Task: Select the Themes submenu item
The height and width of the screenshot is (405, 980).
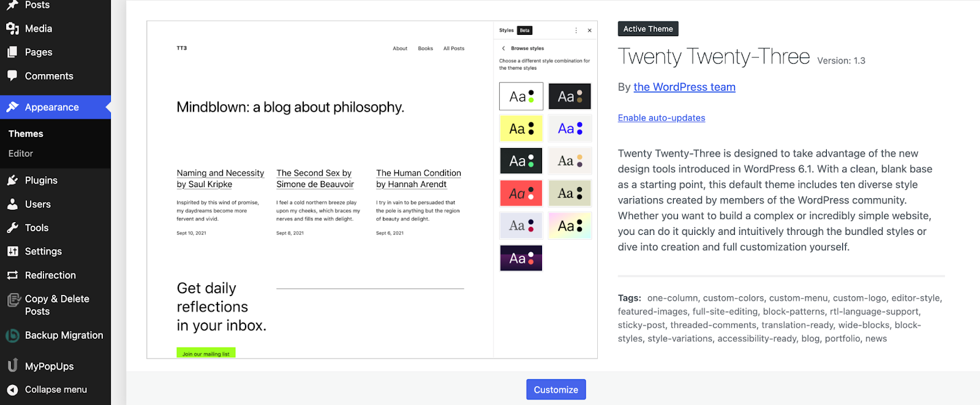Action: pos(26,134)
